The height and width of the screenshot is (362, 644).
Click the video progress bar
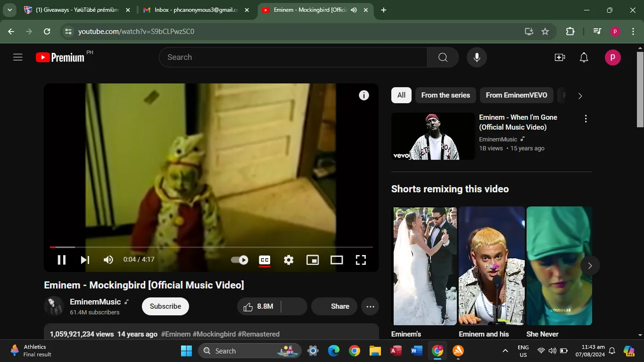pos(211,247)
